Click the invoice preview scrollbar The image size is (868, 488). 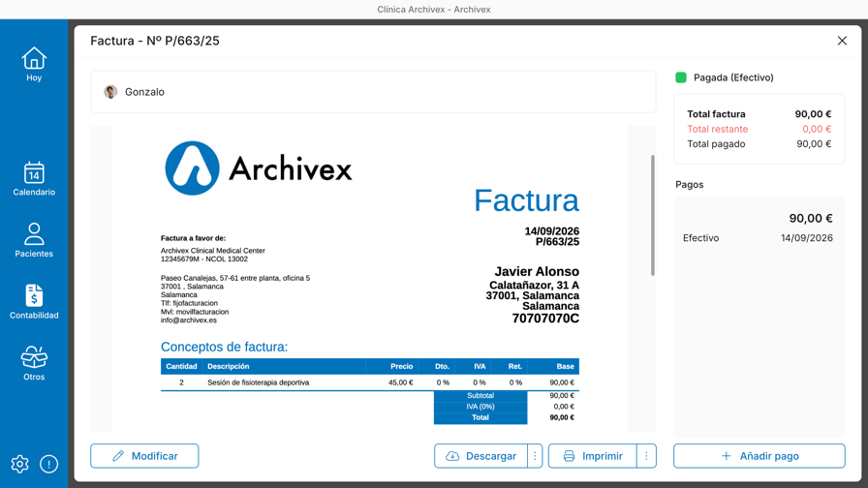[653, 215]
